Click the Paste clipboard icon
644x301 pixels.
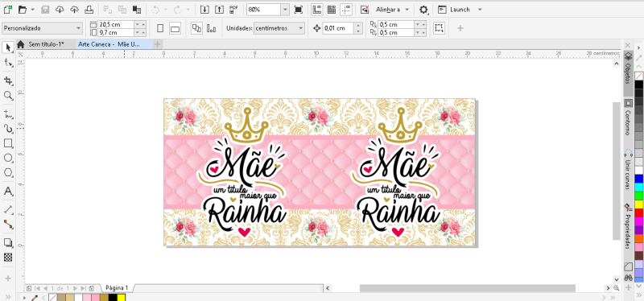(137, 9)
